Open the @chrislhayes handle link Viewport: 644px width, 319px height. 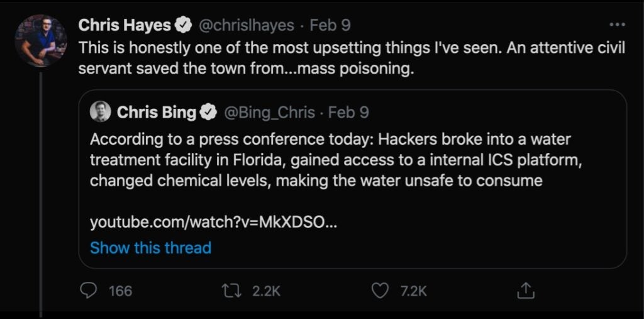(x=247, y=26)
